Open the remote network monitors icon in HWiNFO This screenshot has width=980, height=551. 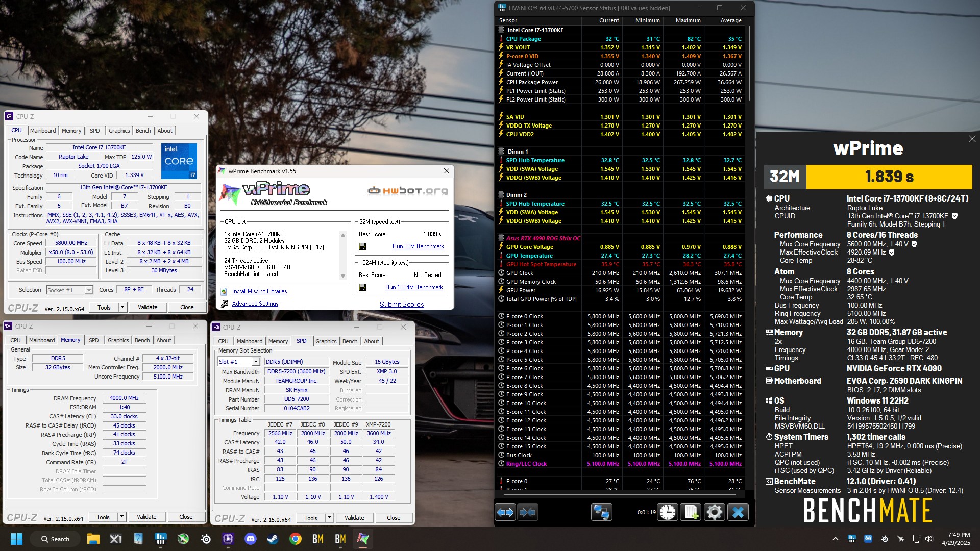coord(601,512)
